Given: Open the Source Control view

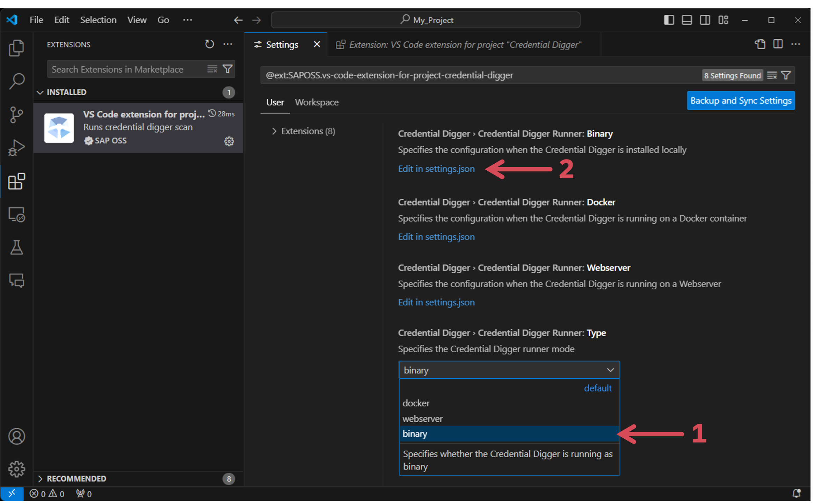Looking at the screenshot, I should point(16,114).
